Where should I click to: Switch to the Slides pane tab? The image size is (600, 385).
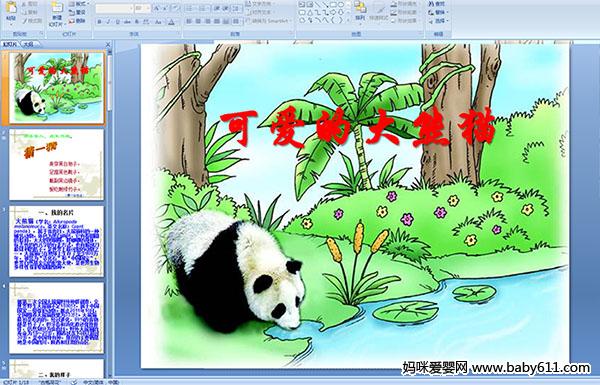pyautogui.click(x=10, y=44)
